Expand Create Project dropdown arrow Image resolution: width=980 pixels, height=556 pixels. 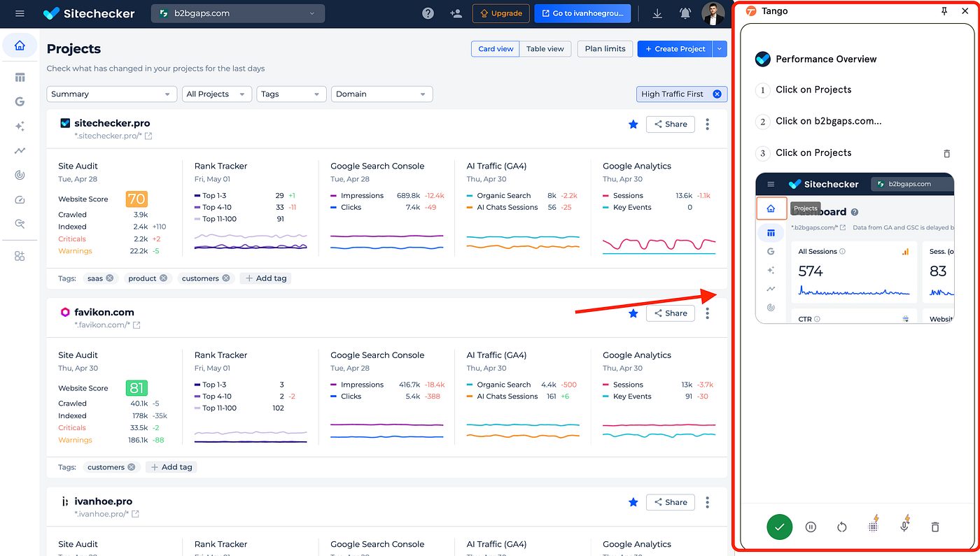[x=720, y=49]
